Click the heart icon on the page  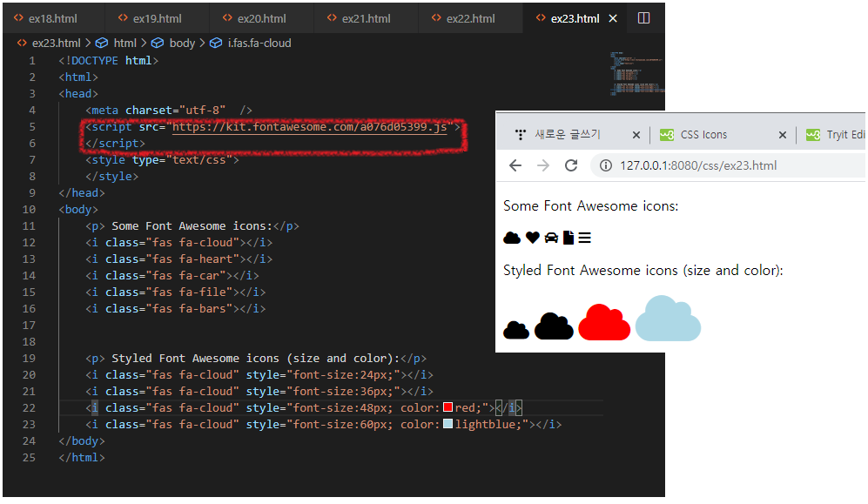[533, 238]
